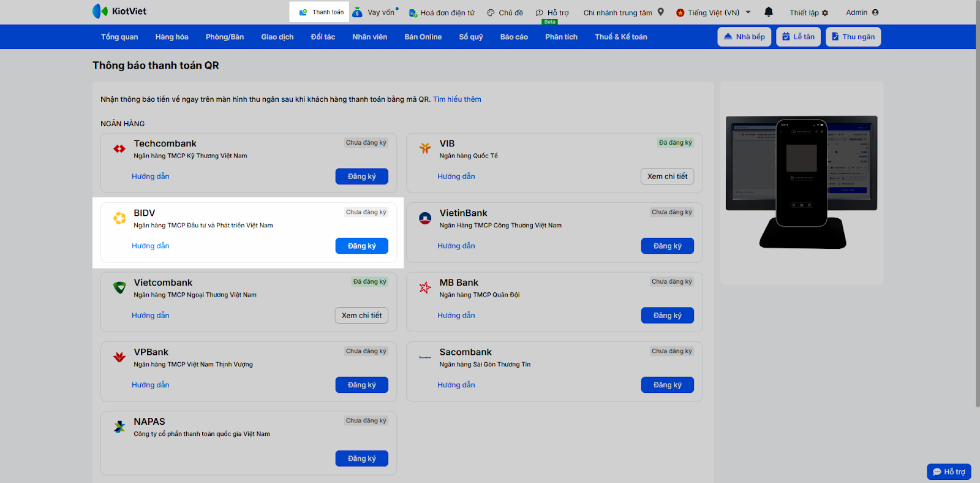The width and height of the screenshot is (980, 483).
Task: Open the Tìm hiểu thêm link
Action: pyautogui.click(x=457, y=99)
